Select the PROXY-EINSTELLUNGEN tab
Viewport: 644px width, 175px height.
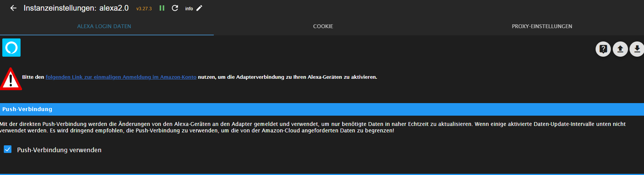point(542,26)
